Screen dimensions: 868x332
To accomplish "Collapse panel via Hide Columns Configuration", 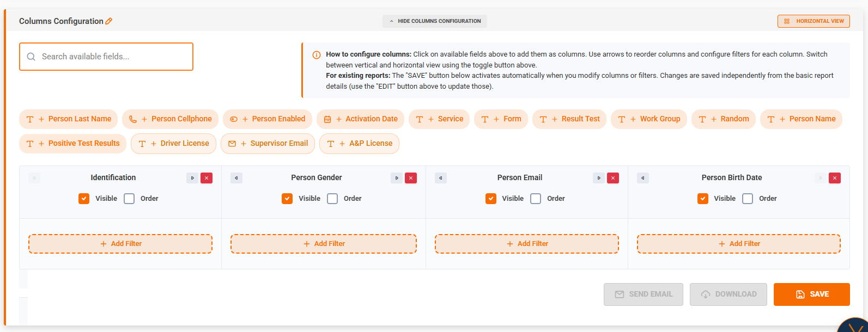I will tap(434, 21).
